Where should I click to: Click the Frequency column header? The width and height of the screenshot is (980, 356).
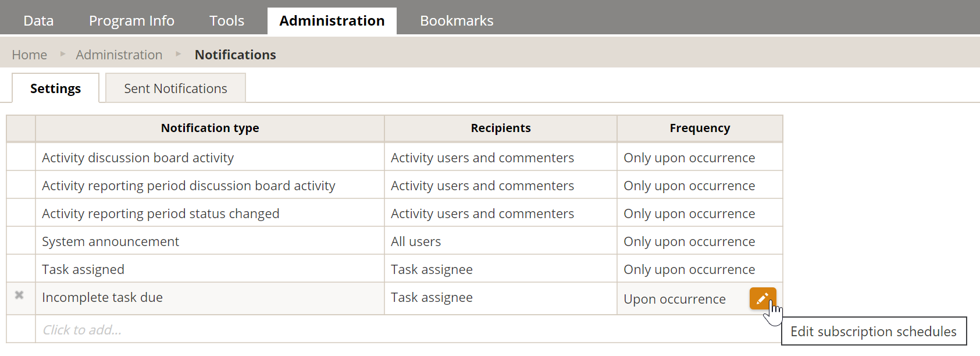(x=699, y=128)
